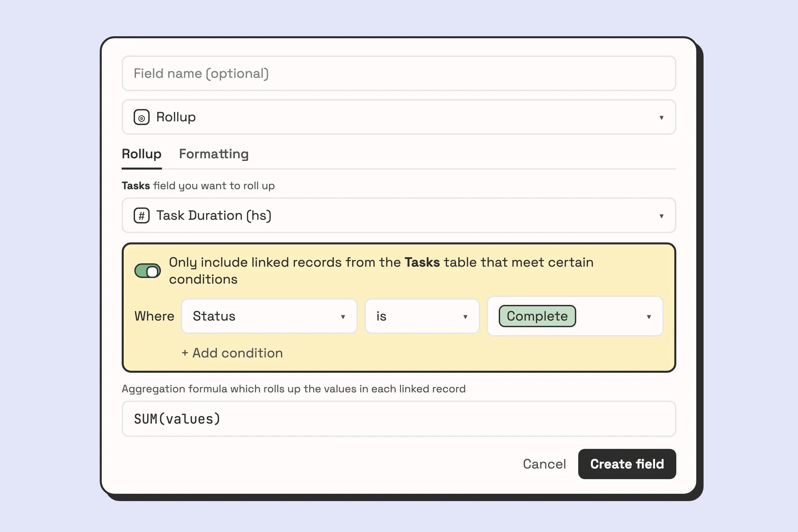Click the Rollup field type icon
This screenshot has height=532, width=798.
pos(142,117)
